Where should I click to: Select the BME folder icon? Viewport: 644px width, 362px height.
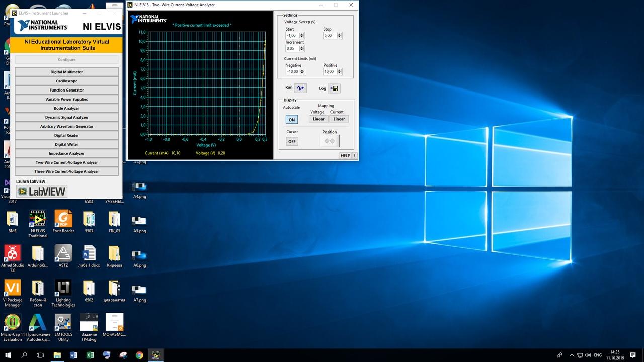[13, 222]
